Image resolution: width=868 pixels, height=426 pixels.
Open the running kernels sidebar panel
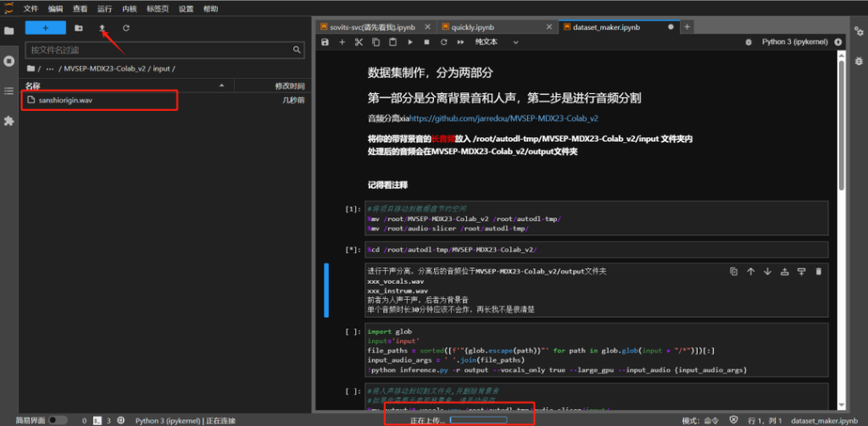[x=9, y=61]
